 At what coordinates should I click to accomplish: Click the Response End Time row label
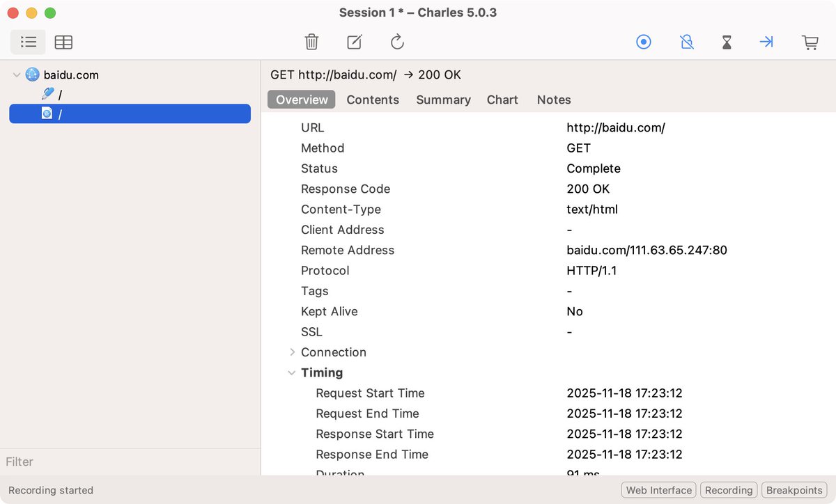pos(372,454)
